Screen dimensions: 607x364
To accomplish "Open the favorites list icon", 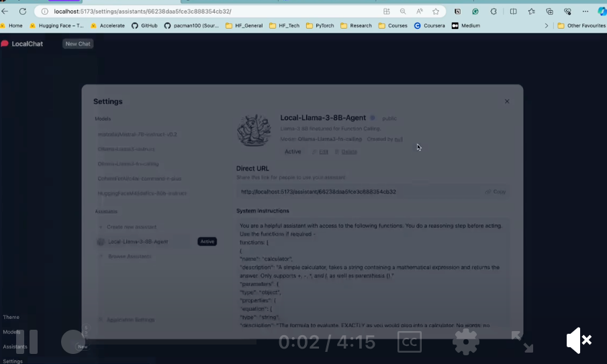I will click(532, 11).
